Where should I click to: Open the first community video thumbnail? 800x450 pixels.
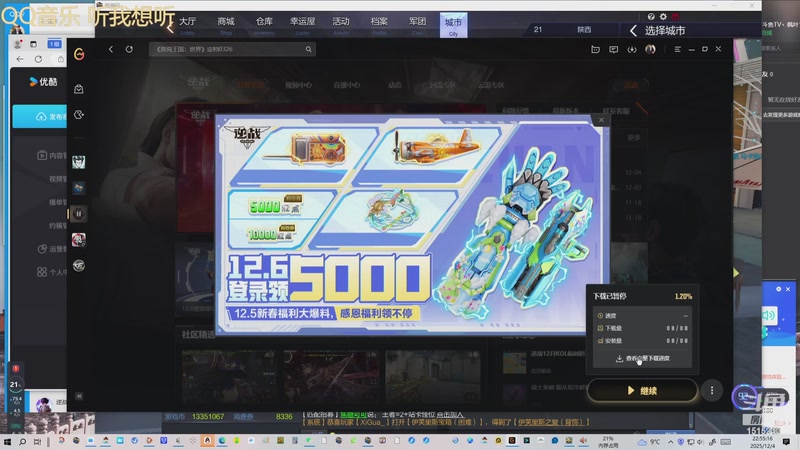[229, 377]
